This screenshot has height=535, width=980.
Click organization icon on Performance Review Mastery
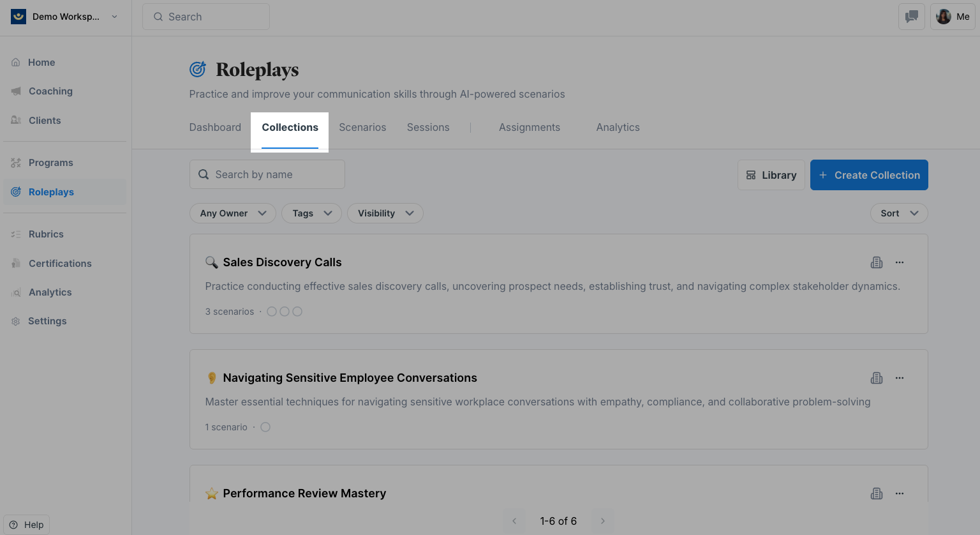tap(877, 494)
